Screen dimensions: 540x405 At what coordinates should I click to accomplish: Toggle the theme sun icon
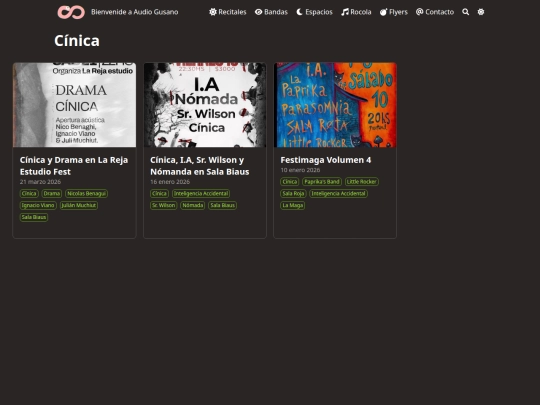coord(481,12)
